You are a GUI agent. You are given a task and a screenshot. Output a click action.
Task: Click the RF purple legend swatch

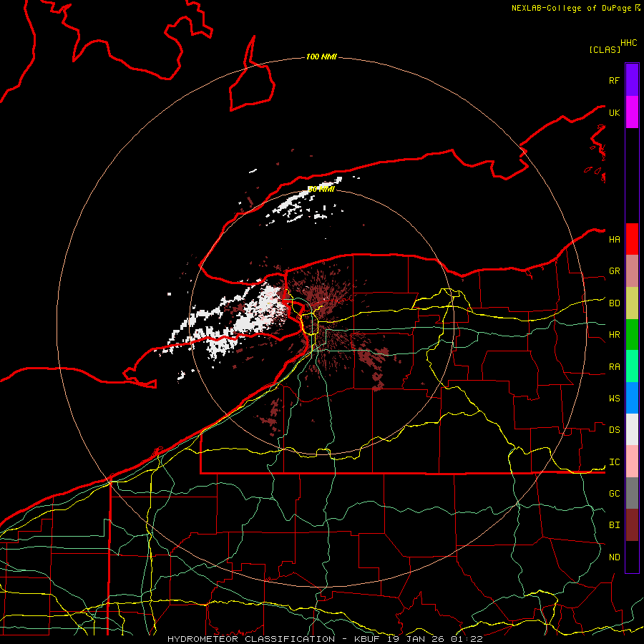point(632,80)
